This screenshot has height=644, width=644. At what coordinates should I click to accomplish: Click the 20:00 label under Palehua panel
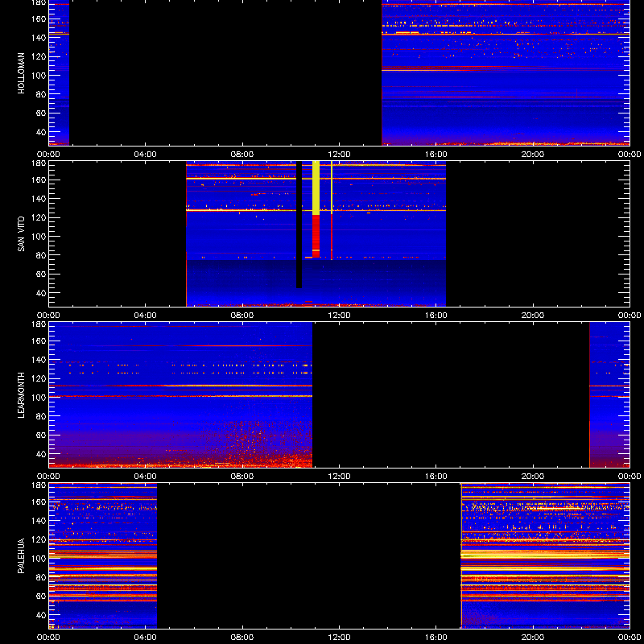click(533, 638)
